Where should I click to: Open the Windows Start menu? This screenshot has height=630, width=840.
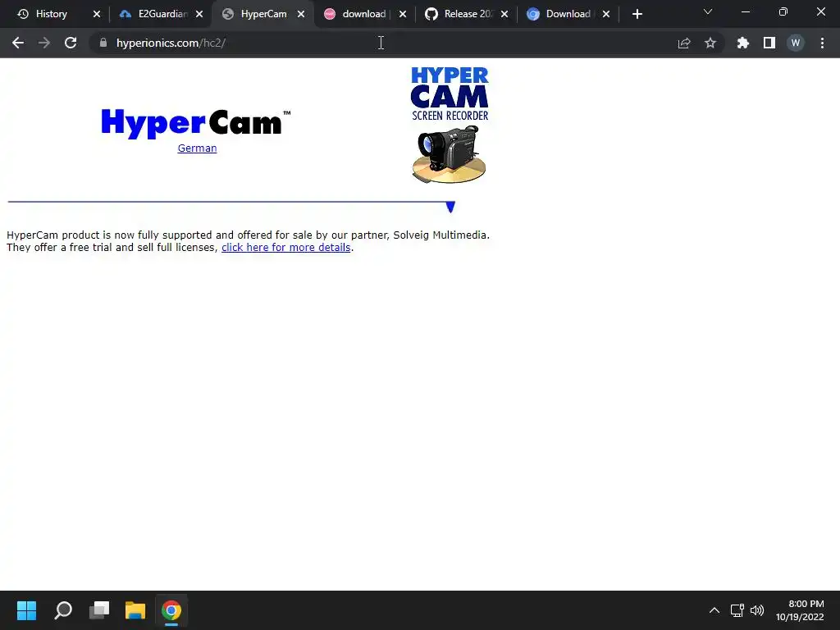click(x=26, y=610)
